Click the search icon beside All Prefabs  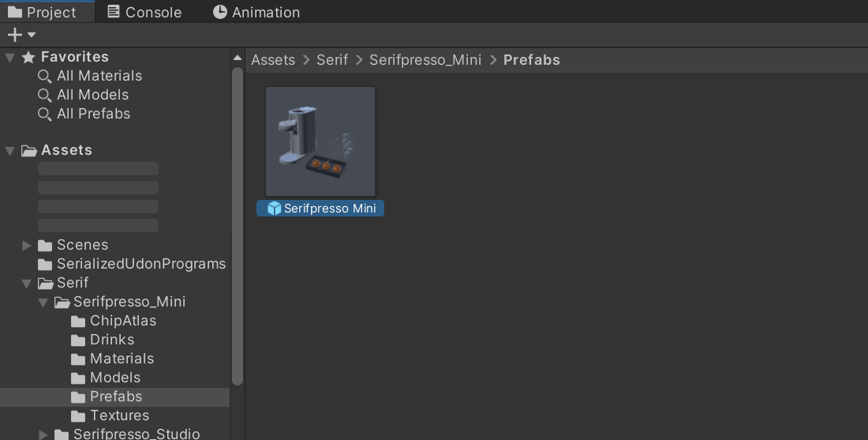click(x=45, y=115)
